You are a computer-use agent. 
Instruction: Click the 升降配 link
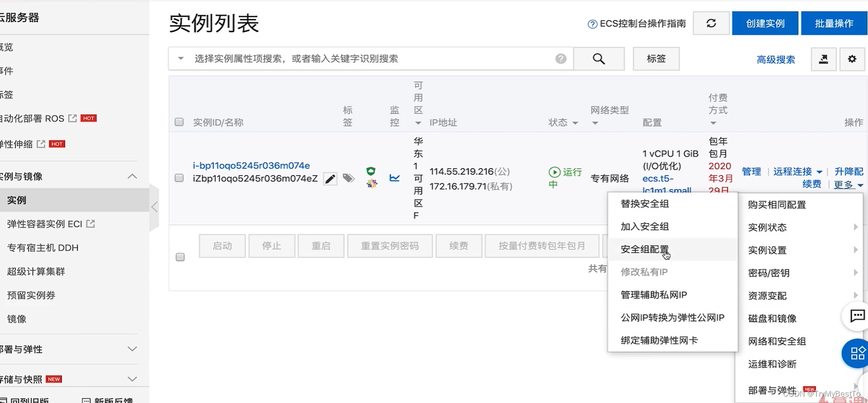[x=849, y=171]
